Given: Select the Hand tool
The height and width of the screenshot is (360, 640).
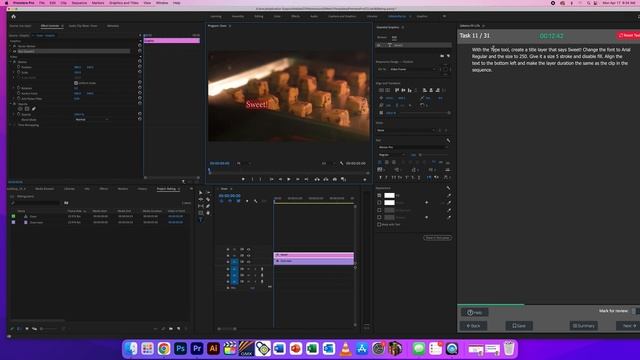Looking at the screenshot, I should (208, 213).
